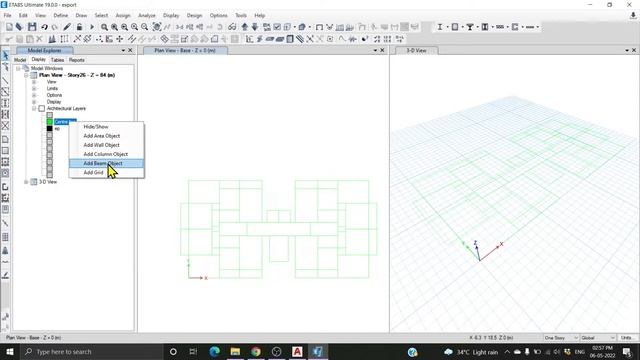Click the Rubber Band Zoom magnifier icon
640x360 pixels.
104,27
